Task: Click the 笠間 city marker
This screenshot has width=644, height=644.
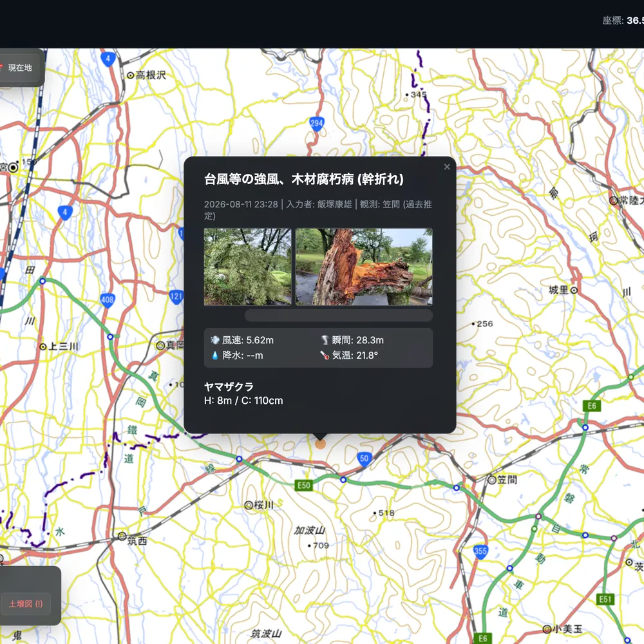Action: (x=491, y=480)
